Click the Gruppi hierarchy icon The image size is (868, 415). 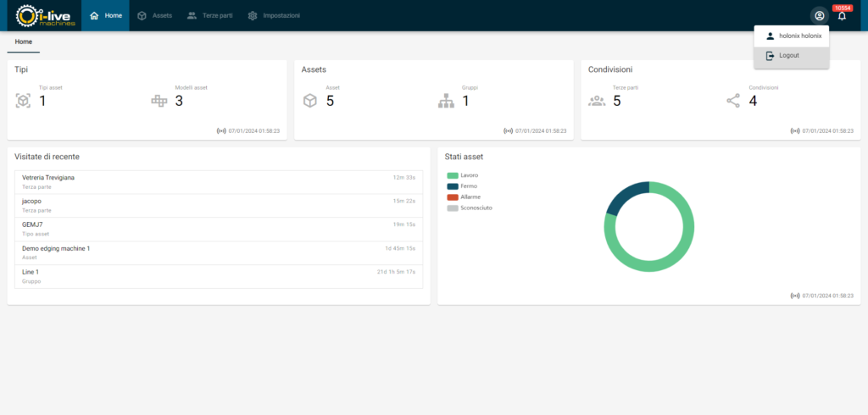[446, 101]
